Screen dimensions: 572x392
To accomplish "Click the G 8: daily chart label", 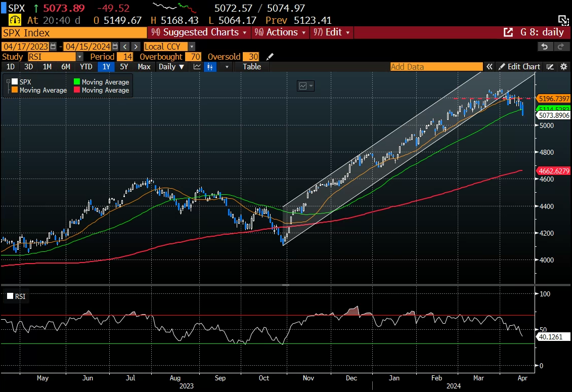I will [x=542, y=32].
